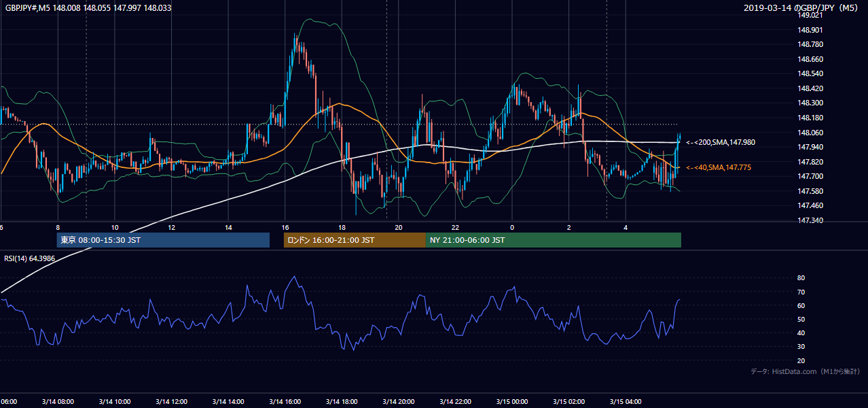Click the 148.060 price axis label
The height and width of the screenshot is (408, 868).
click(811, 133)
